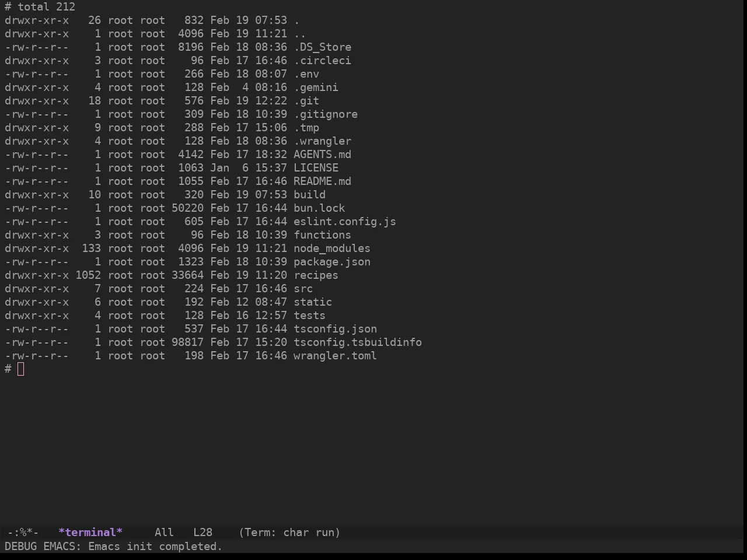747x560 pixels.
Task: Click the link count 1052 for recipes
Action: (88, 275)
